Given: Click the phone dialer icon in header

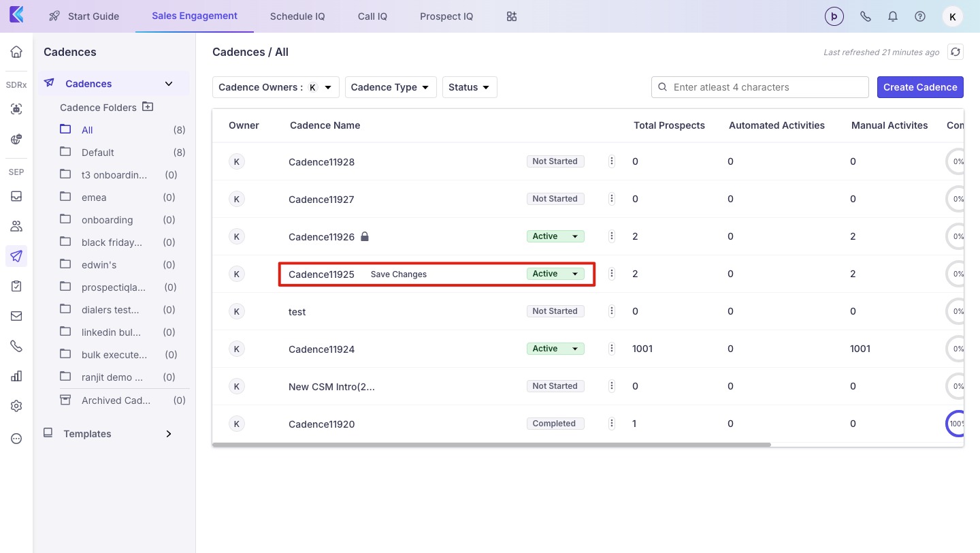Looking at the screenshot, I should click(x=866, y=16).
